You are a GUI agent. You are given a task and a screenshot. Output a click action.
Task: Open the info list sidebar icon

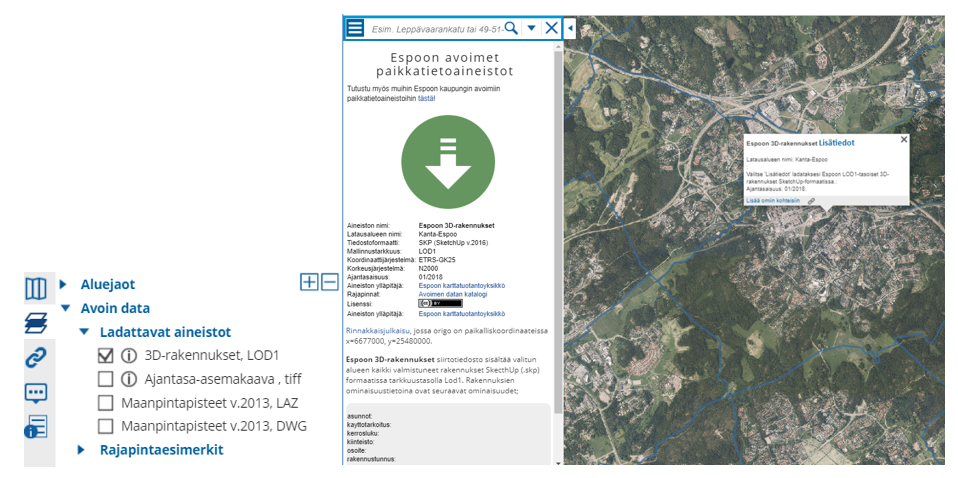pos(35,426)
